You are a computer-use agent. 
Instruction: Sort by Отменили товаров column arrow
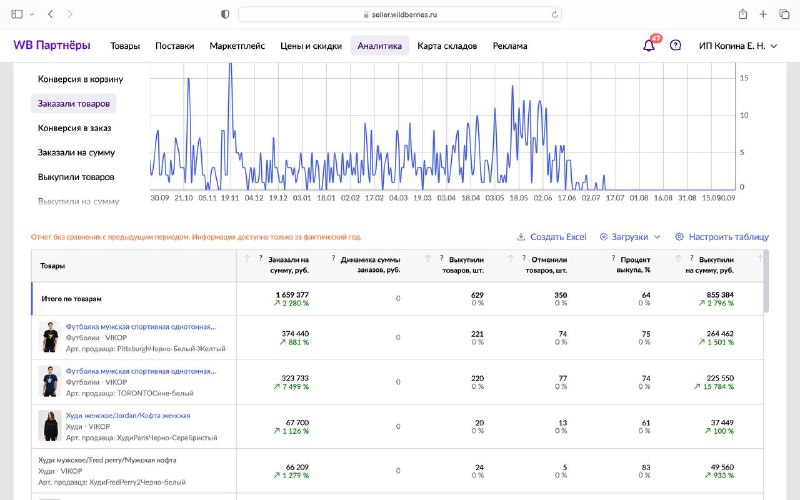510,259
